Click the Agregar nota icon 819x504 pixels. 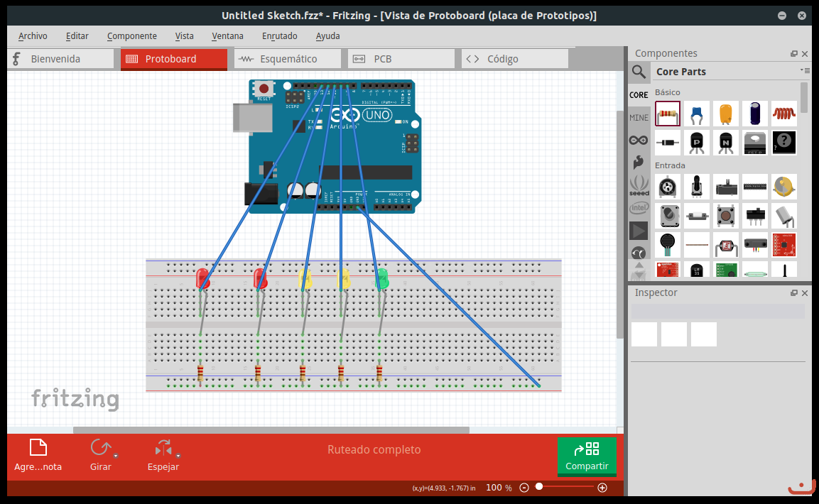tap(38, 448)
